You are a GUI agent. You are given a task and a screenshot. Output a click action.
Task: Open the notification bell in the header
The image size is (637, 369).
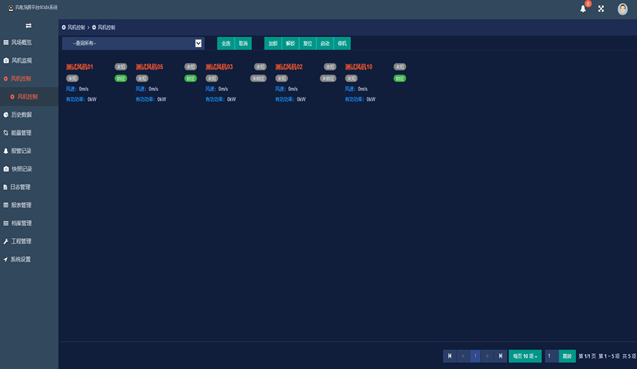pos(583,9)
